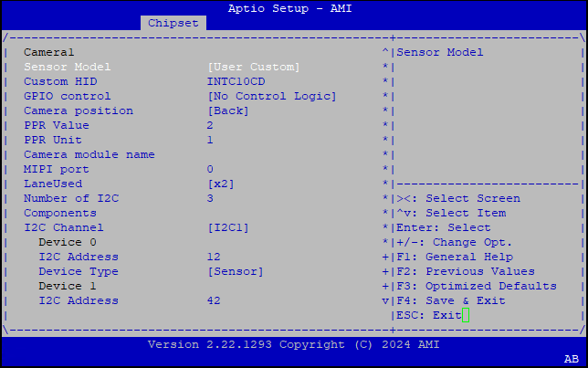Click the Sensor Model help text
Screen dimensions: 588x368
[440, 52]
